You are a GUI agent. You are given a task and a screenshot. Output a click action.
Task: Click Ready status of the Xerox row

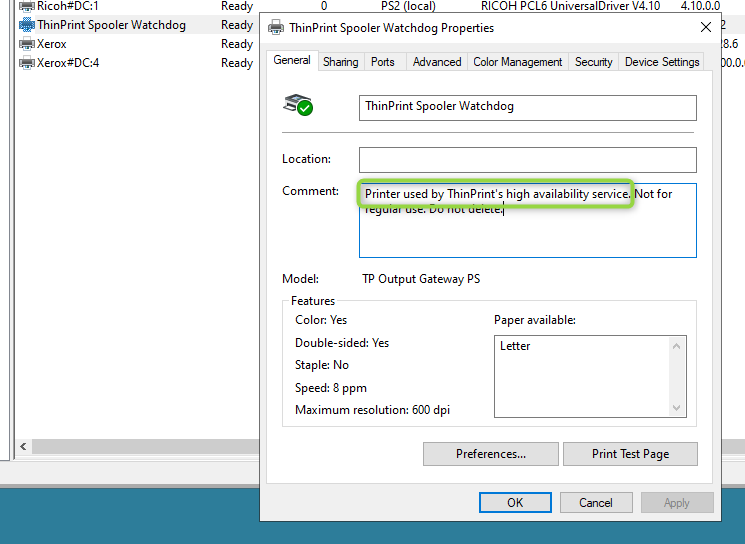point(237,44)
